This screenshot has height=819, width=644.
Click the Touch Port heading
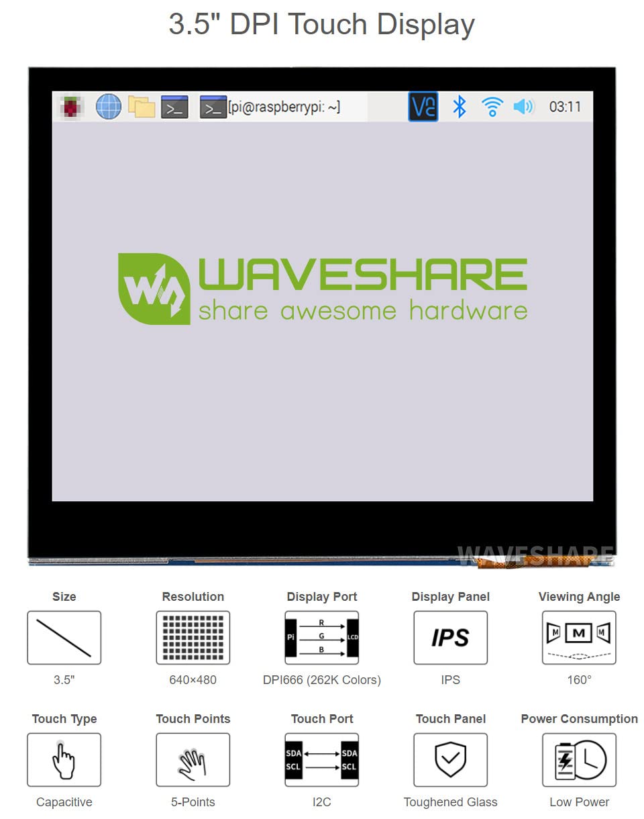[x=322, y=719]
